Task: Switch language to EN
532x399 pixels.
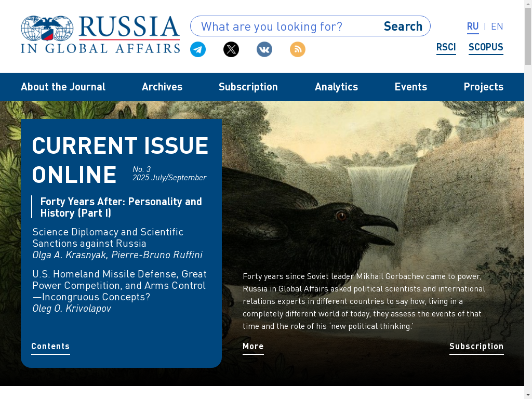Action: pyautogui.click(x=497, y=26)
